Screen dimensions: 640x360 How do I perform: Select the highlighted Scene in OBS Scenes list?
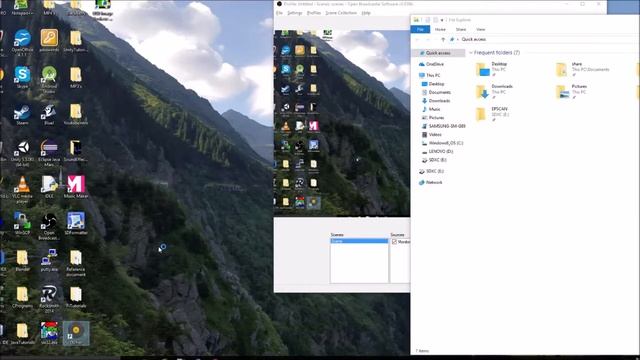point(359,241)
